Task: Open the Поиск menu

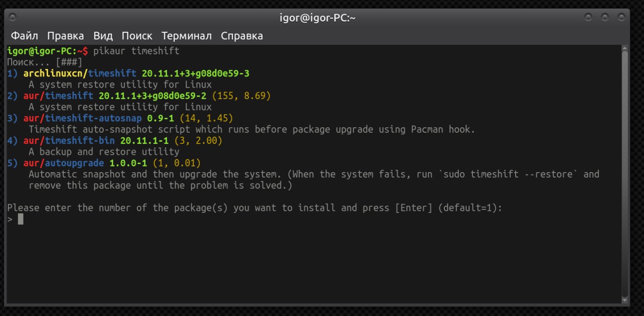Action: coord(137,36)
